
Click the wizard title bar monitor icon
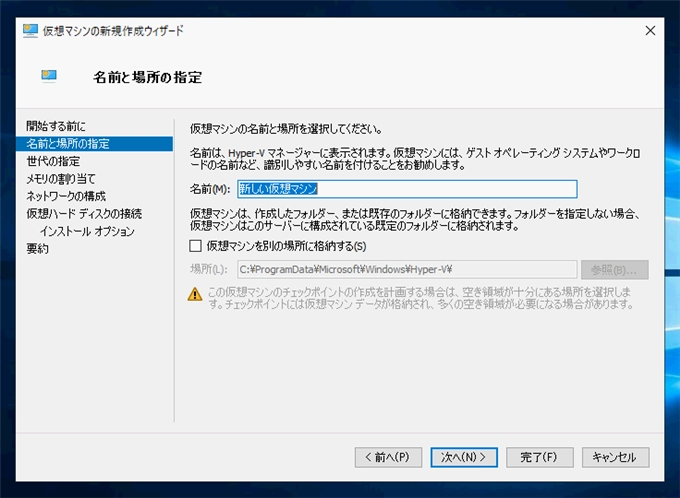[30, 31]
